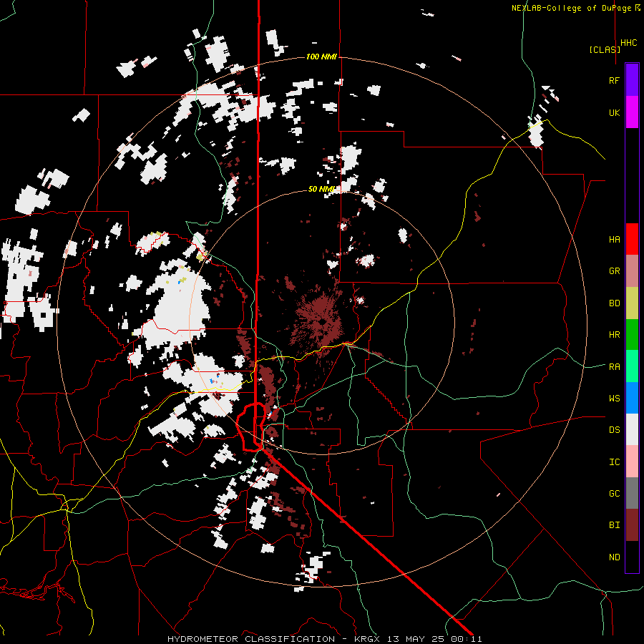Click the KRGX station identifier
This screenshot has width=644, height=644.
(x=369, y=639)
